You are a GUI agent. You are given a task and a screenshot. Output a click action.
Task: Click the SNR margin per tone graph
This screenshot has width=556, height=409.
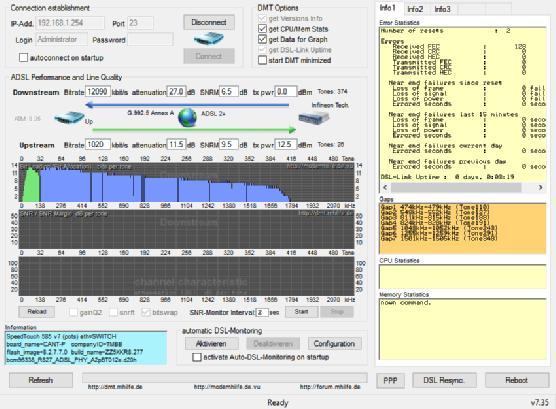click(187, 230)
